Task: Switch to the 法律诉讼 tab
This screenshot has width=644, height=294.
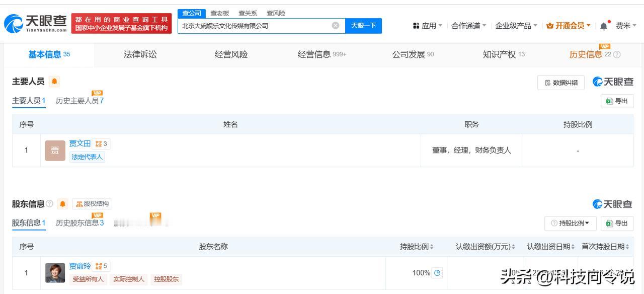Action: point(140,54)
